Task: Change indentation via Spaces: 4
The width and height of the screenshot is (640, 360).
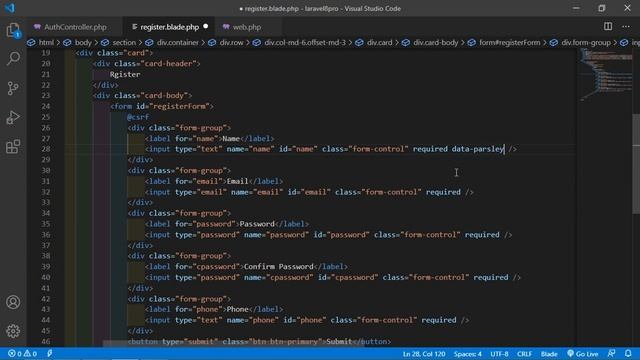Action: coord(467,353)
